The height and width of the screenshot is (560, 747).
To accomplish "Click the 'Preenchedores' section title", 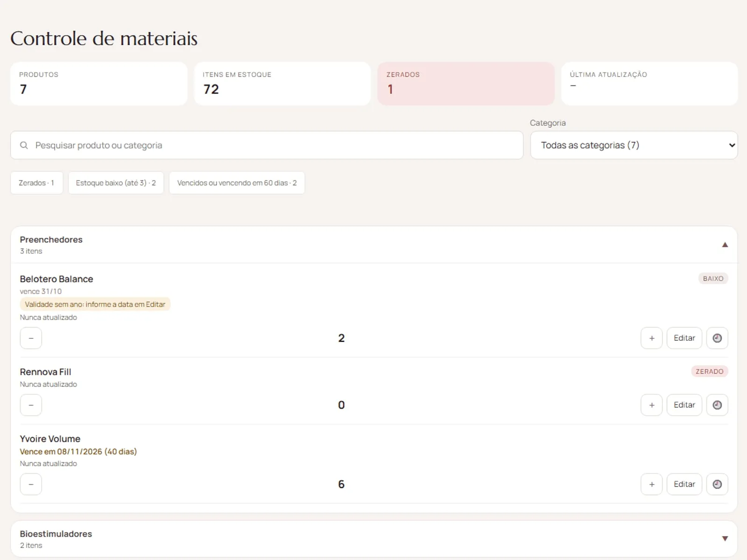I will 51,239.
